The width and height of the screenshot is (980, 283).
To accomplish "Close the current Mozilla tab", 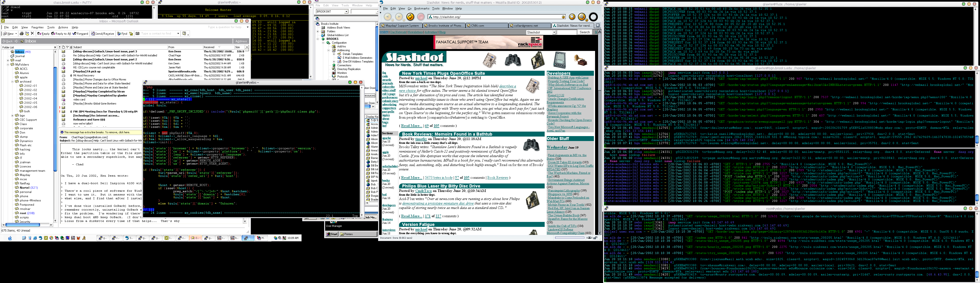I will (597, 25).
